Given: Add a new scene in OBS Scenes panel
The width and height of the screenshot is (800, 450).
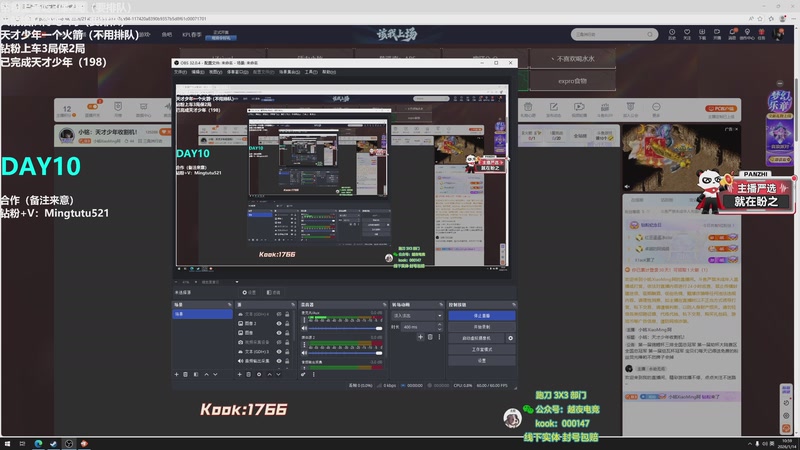Looking at the screenshot, I should point(177,374).
